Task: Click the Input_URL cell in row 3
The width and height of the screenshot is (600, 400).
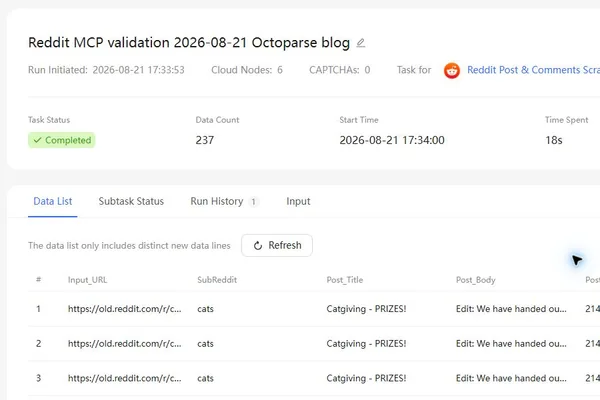Action: pos(125,378)
